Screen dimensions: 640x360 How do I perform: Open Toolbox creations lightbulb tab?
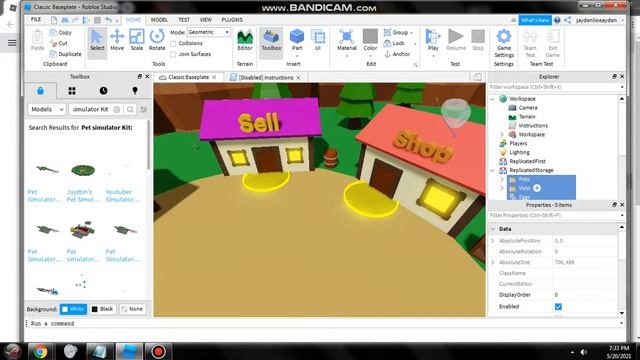[135, 91]
